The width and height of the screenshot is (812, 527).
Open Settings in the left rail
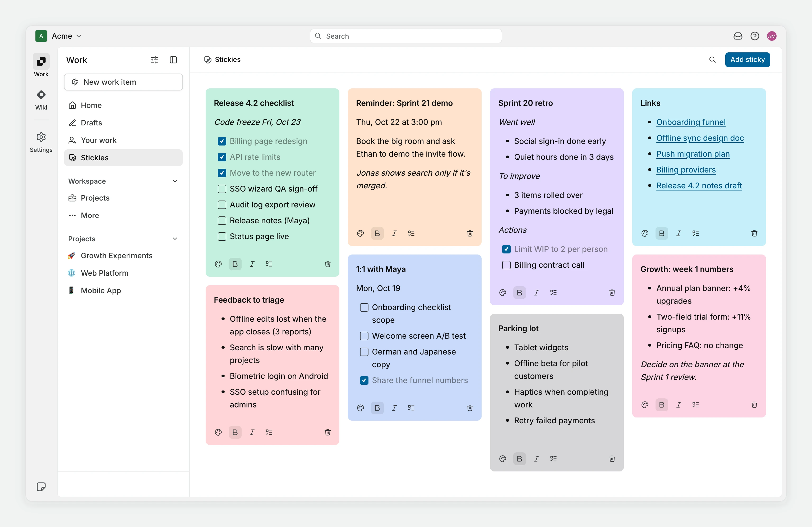point(41,142)
